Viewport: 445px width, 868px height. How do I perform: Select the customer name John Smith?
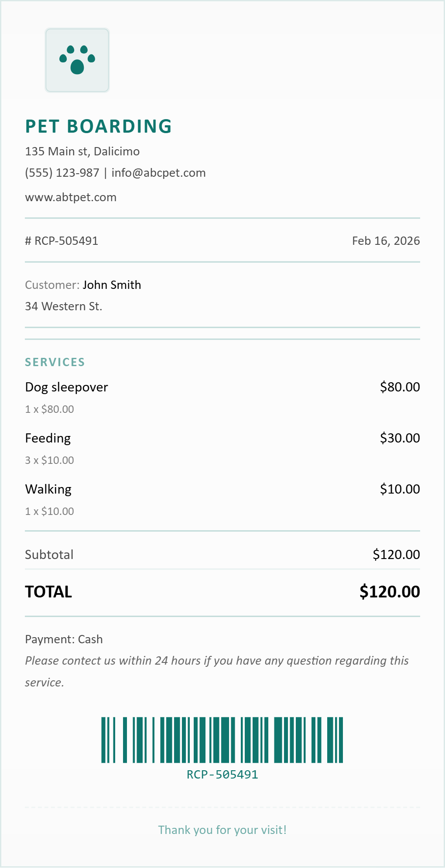(112, 285)
